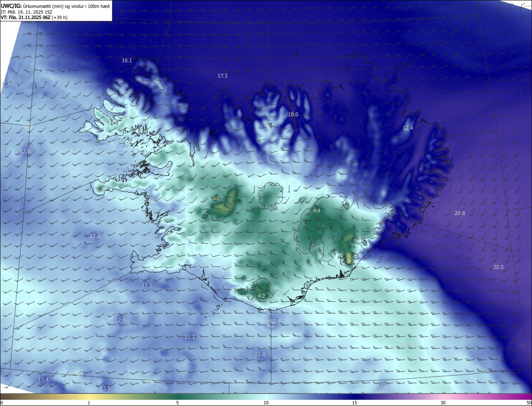This screenshot has width=532, height=406.
Task: Click the 4.2 value near the south coast
Action: (x=261, y=296)
